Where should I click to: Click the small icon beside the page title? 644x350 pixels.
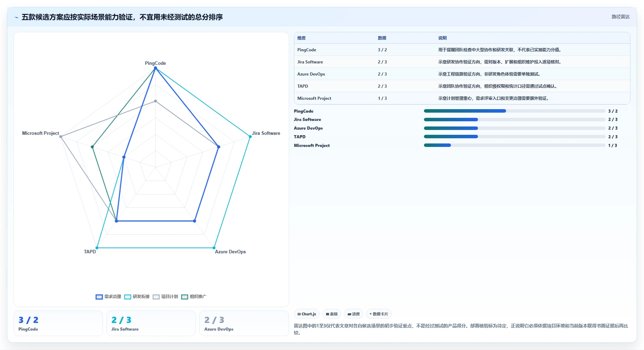click(x=16, y=17)
